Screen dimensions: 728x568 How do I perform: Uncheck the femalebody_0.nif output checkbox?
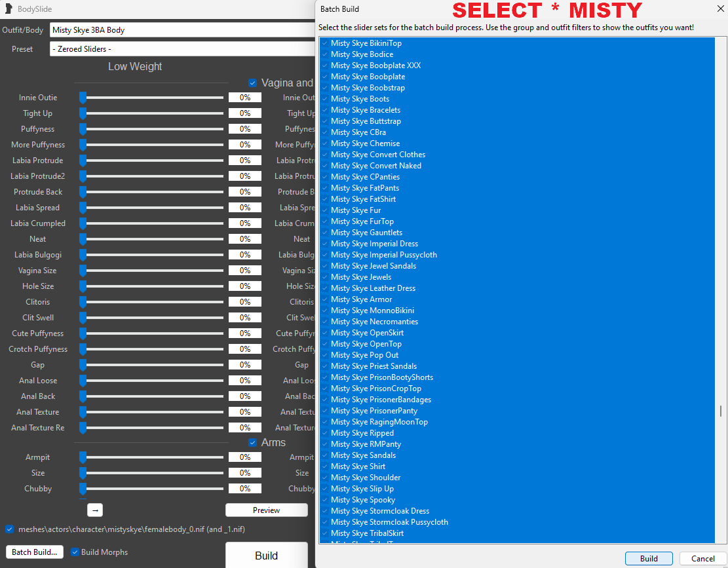point(9,529)
